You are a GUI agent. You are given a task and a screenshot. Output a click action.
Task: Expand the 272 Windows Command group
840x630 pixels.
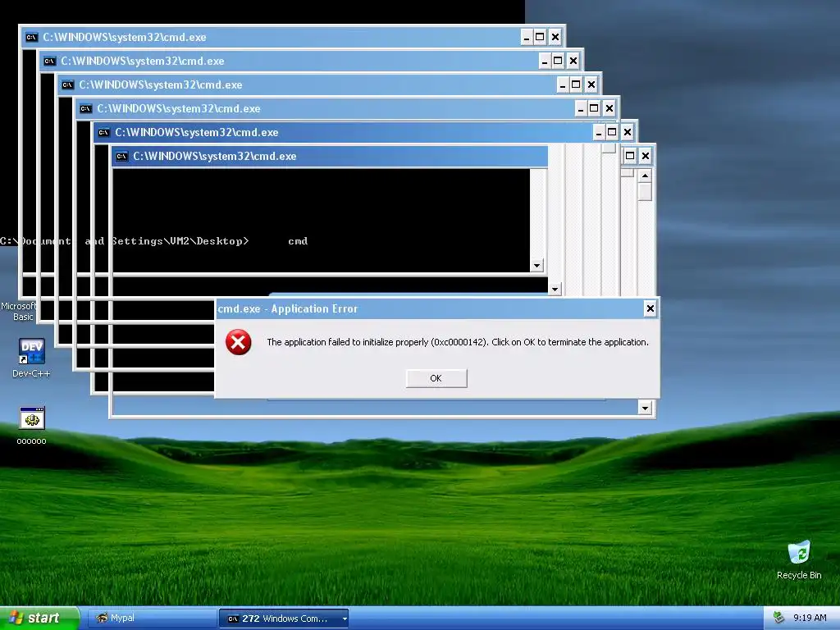pyautogui.click(x=345, y=619)
